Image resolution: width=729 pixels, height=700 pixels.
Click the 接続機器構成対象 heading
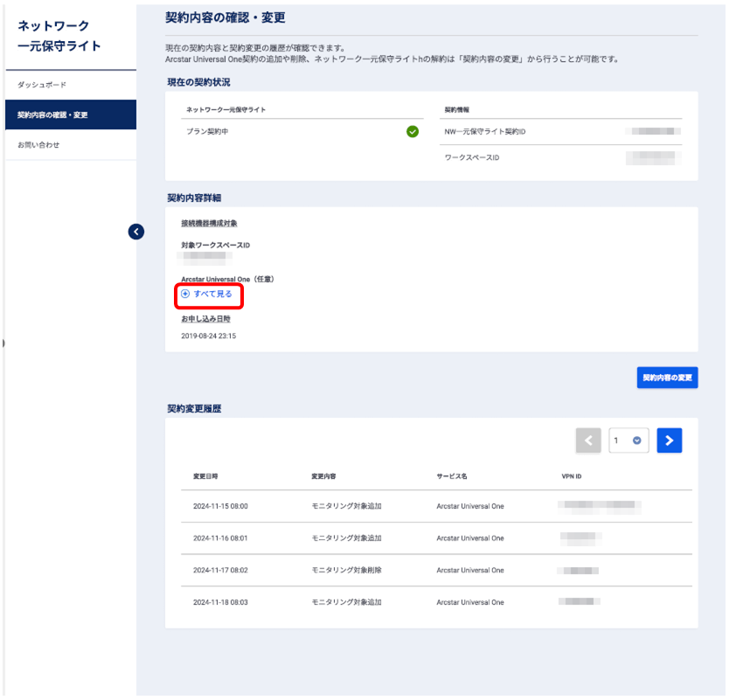pyautogui.click(x=209, y=223)
